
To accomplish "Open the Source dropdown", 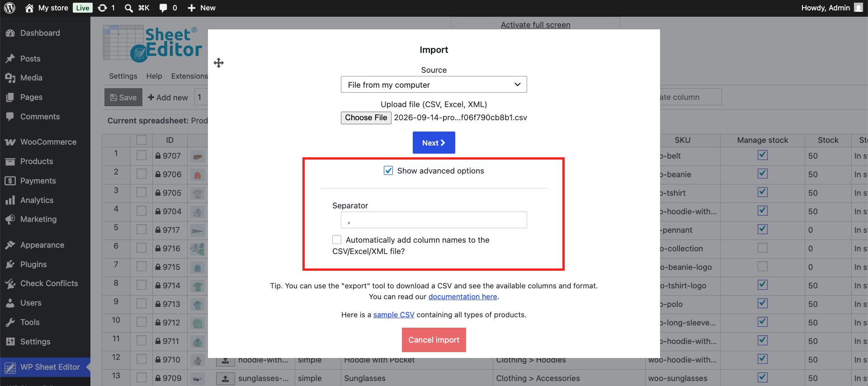I will pos(434,85).
